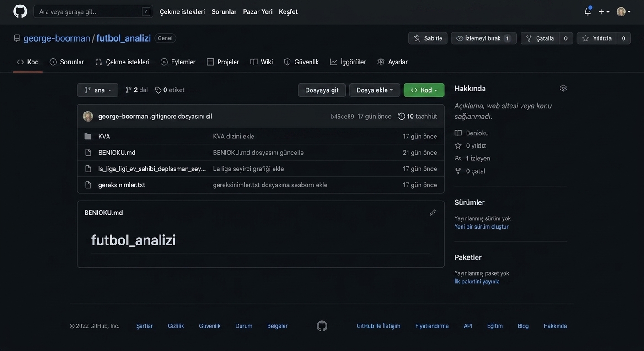The height and width of the screenshot is (351, 644).
Task: Open the Gizlilik footer link
Action: pos(176,326)
